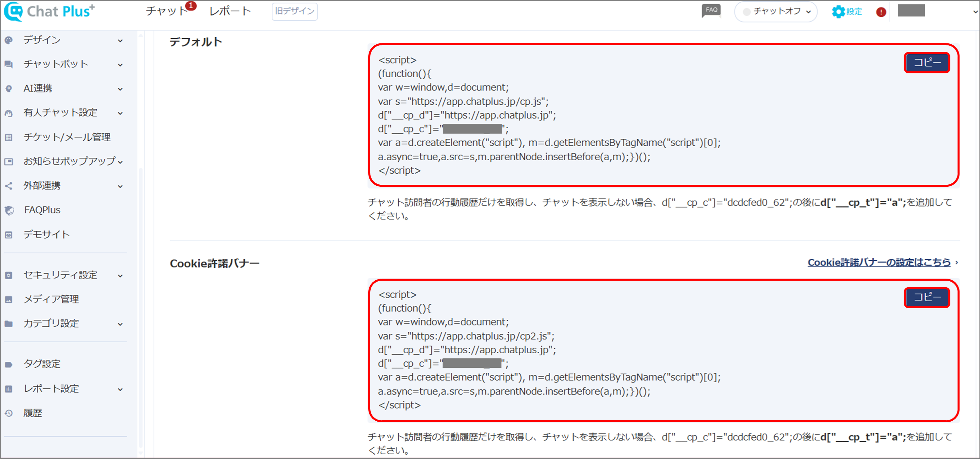Open メディア管理 menu item
Image resolution: width=980 pixels, height=459 pixels.
(51, 299)
